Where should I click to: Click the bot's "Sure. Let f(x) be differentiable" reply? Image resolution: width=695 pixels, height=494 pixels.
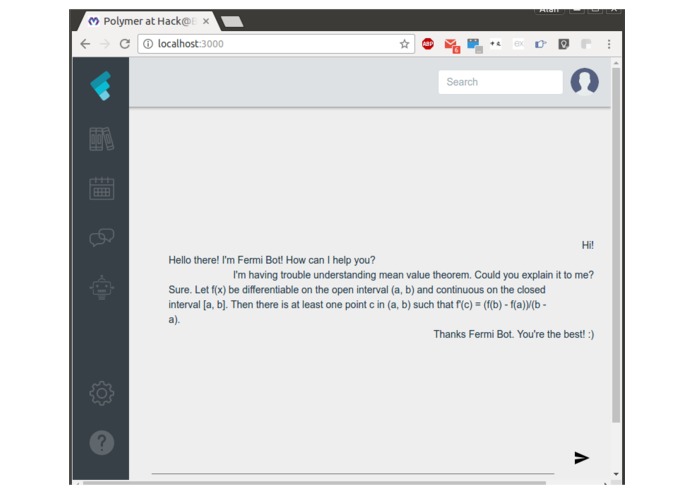[357, 304]
